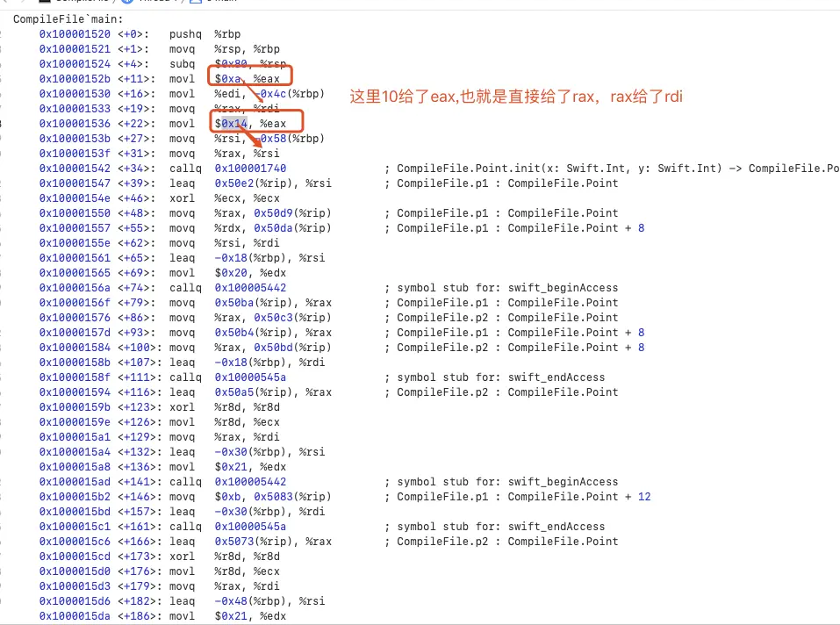
Task: Click operand -0x30(%rbp), %rsi at offset +132
Action: pos(270,453)
